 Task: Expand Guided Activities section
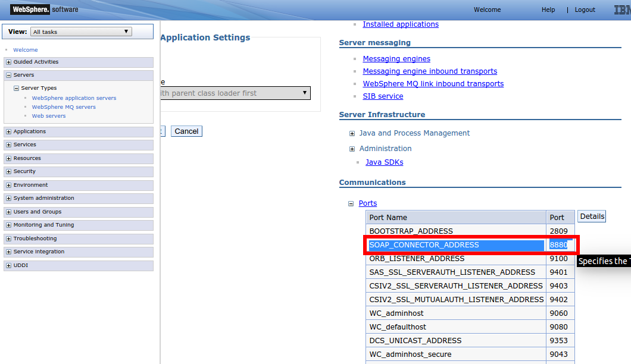click(8, 62)
